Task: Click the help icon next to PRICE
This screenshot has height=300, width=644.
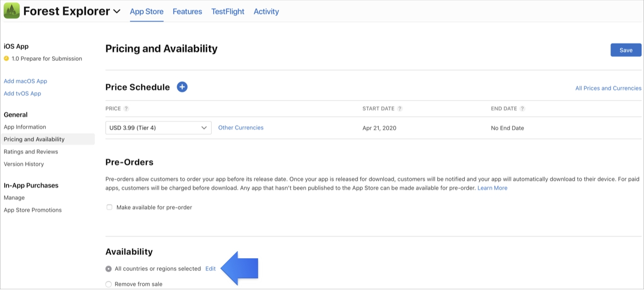Action: 126,109
